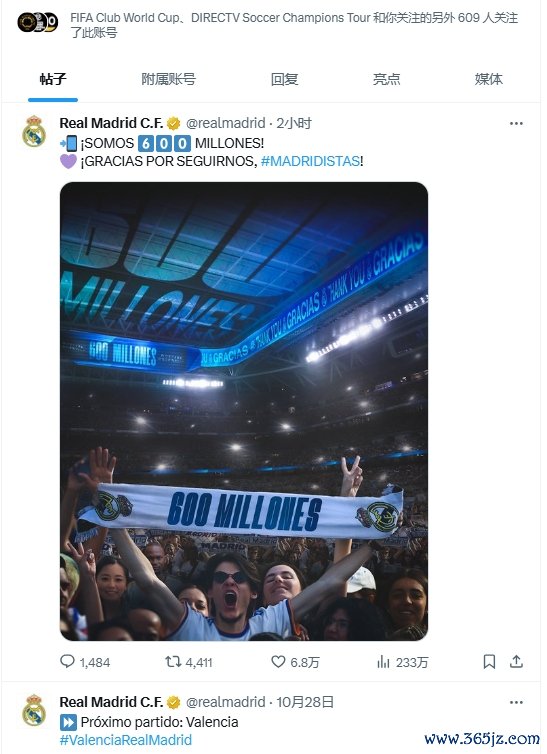Switch to the 回复 tab

coord(285,79)
